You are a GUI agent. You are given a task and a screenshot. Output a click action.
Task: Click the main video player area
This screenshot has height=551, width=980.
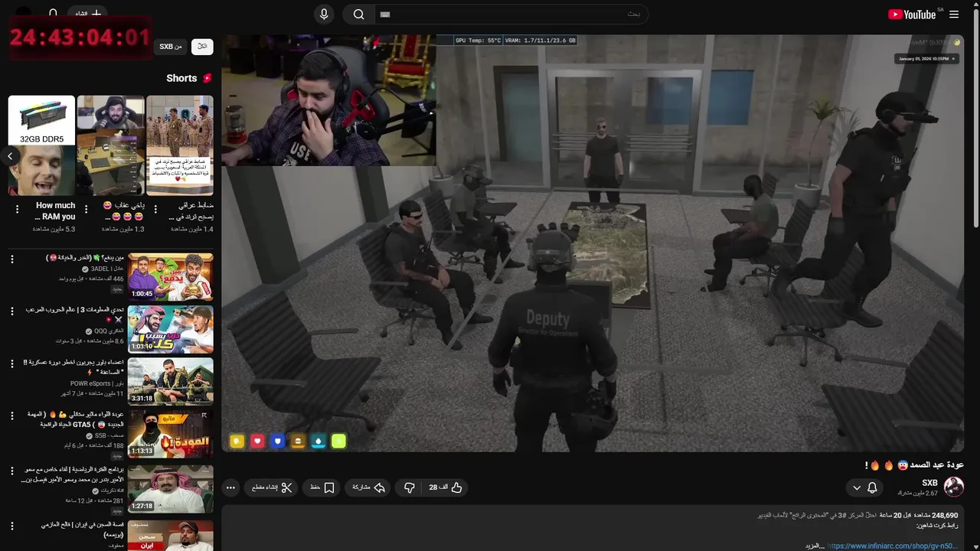[593, 243]
